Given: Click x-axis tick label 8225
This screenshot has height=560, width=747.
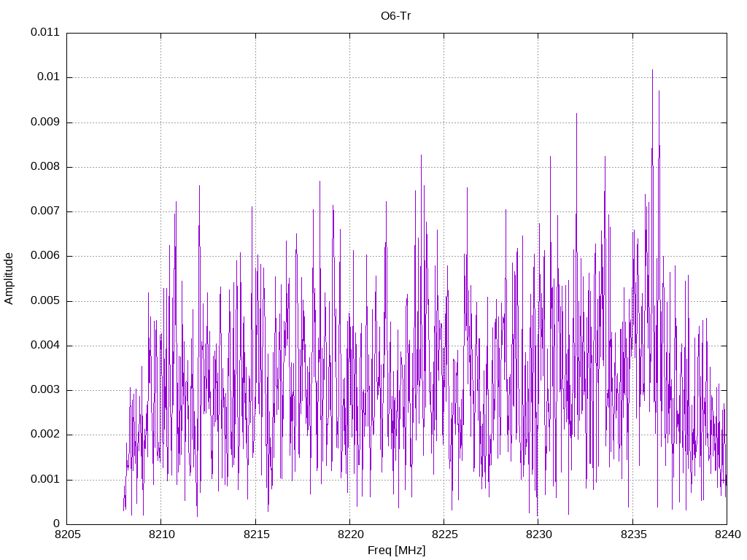Looking at the screenshot, I should click(x=444, y=534).
